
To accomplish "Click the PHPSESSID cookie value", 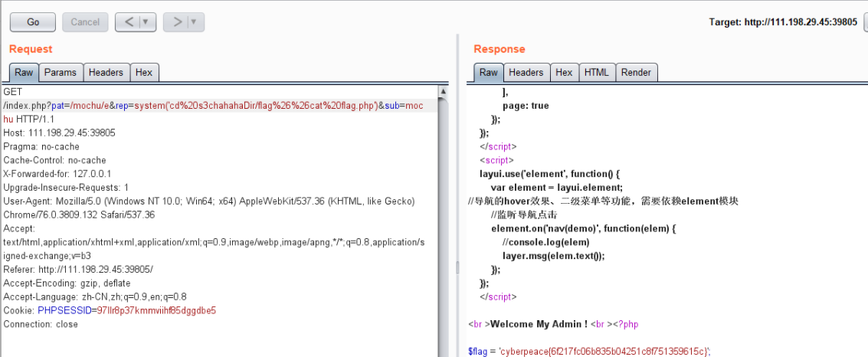I will [156, 310].
